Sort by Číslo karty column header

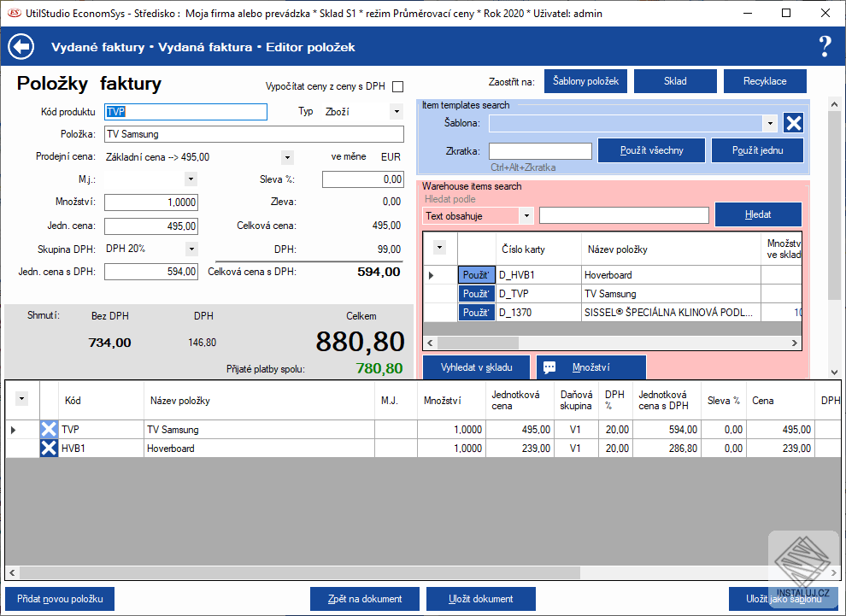538,249
